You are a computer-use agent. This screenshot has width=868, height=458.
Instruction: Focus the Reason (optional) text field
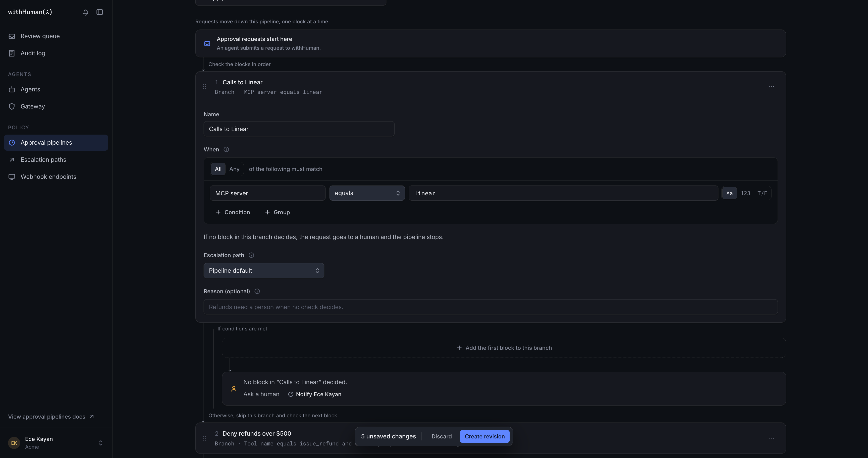point(491,307)
